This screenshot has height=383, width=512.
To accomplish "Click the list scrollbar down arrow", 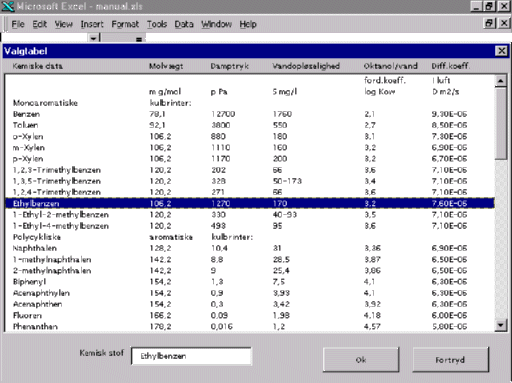I will 501,325.
